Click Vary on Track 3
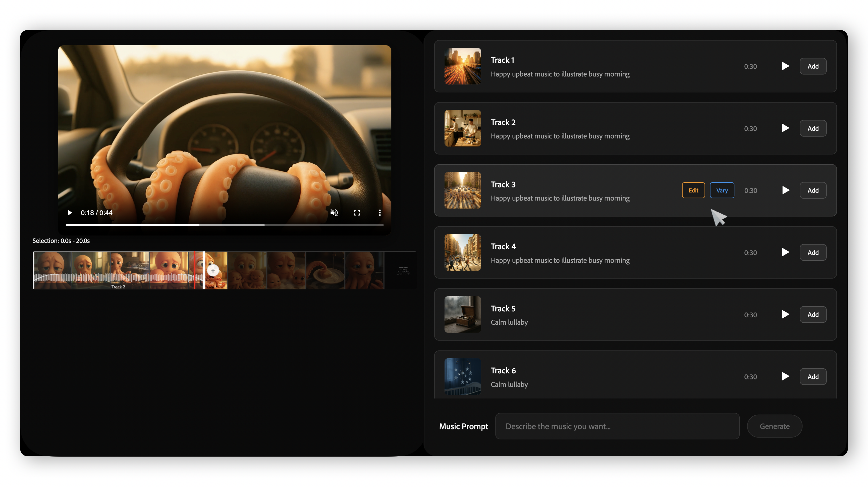 click(722, 190)
